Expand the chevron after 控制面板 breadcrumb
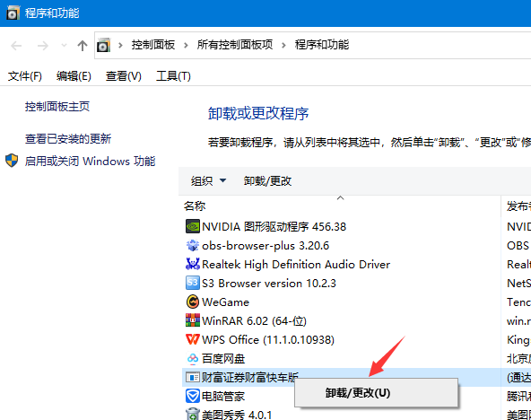The width and height of the screenshot is (531, 420). click(x=186, y=45)
